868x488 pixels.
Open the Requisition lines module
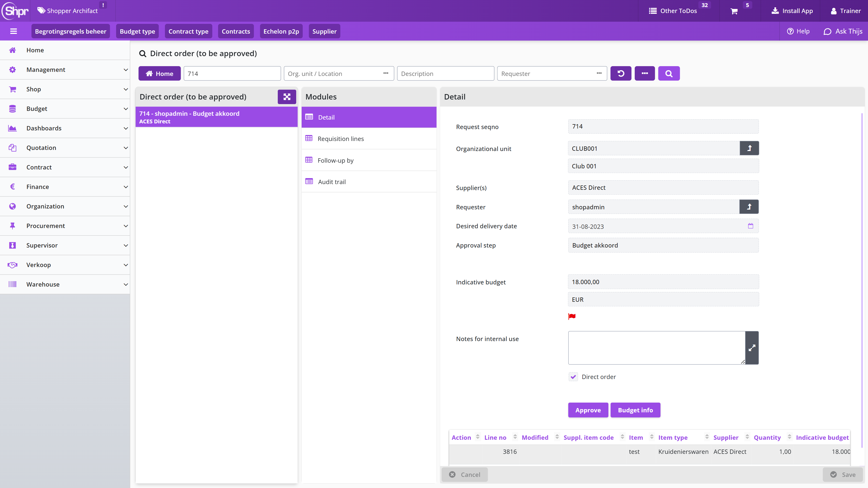tap(369, 139)
